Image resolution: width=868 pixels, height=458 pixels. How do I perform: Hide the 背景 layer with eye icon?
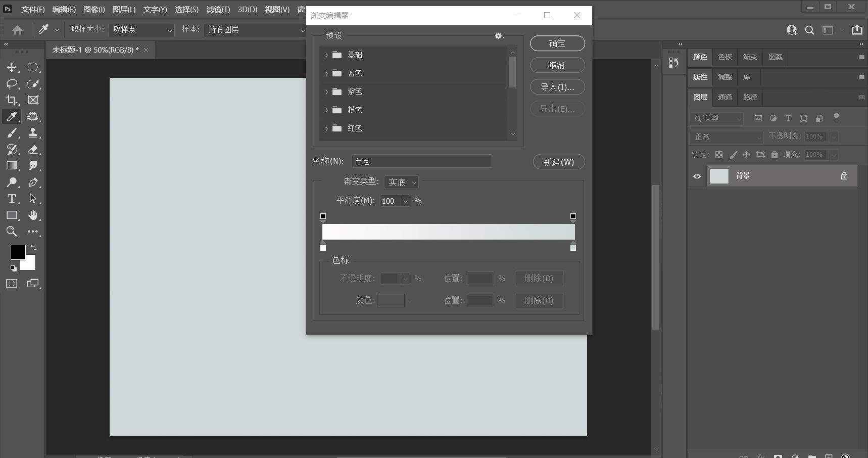click(697, 176)
